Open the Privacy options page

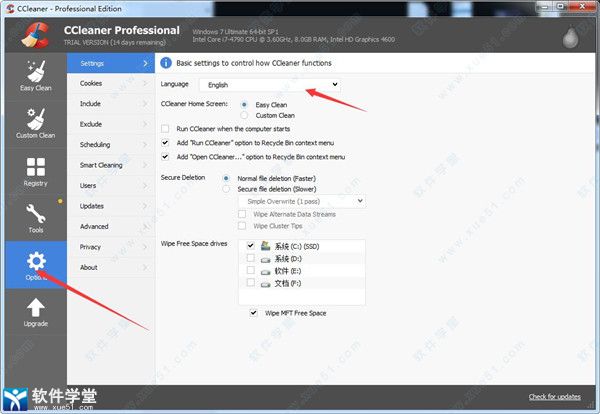pos(111,247)
